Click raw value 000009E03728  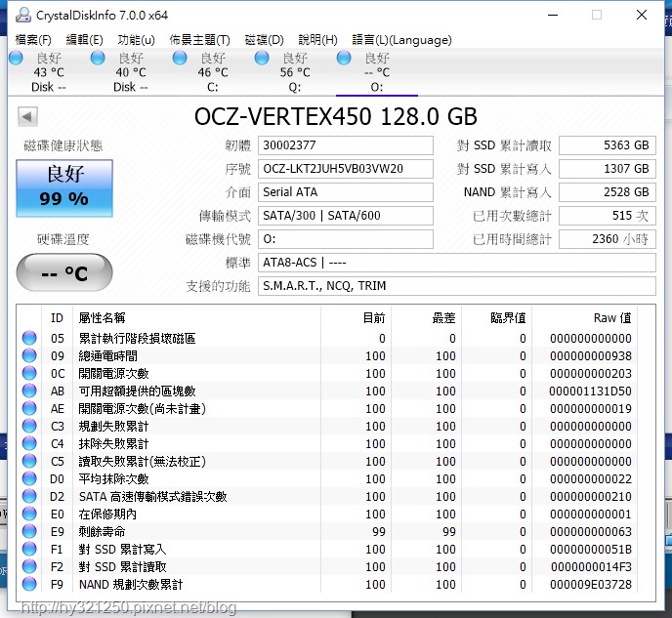coord(591,584)
